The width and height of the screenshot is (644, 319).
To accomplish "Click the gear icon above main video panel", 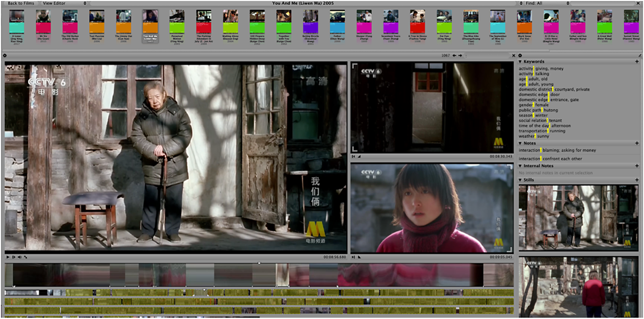I will pyautogui.click(x=4, y=55).
